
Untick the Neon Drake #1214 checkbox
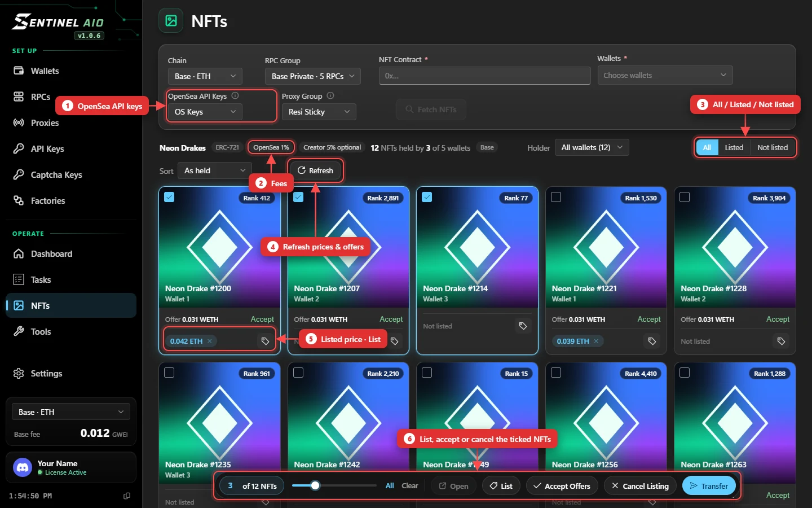pos(427,197)
